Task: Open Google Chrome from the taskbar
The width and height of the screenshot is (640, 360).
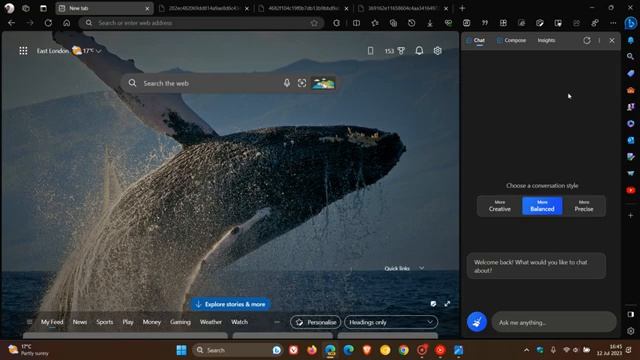Action: (403, 350)
